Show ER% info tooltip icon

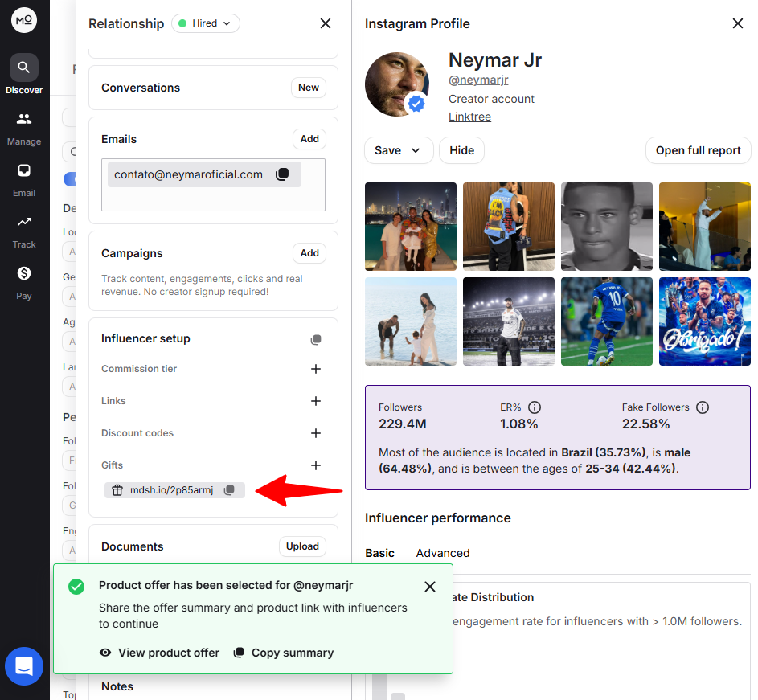pos(535,407)
